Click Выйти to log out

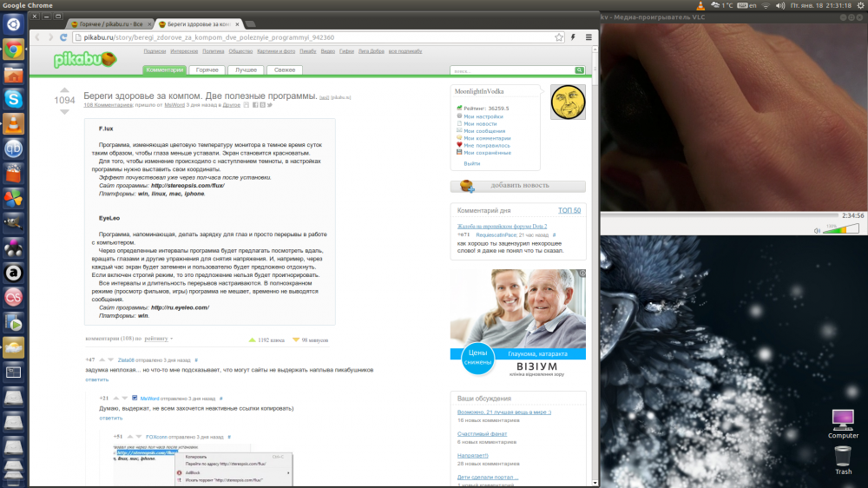pyautogui.click(x=471, y=164)
